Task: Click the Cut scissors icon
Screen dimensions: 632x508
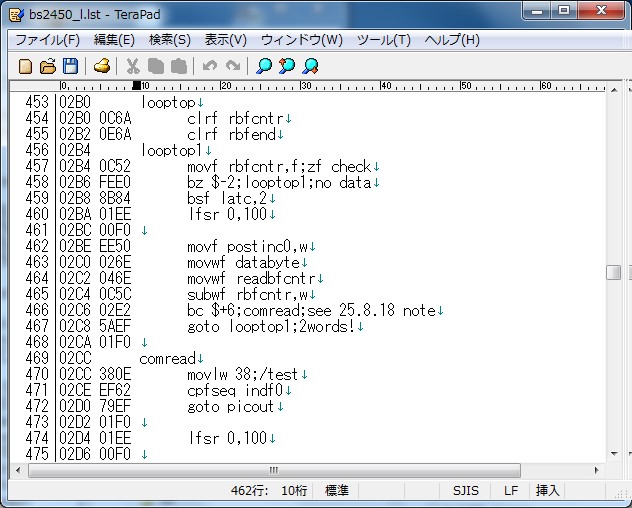Action: (133, 67)
